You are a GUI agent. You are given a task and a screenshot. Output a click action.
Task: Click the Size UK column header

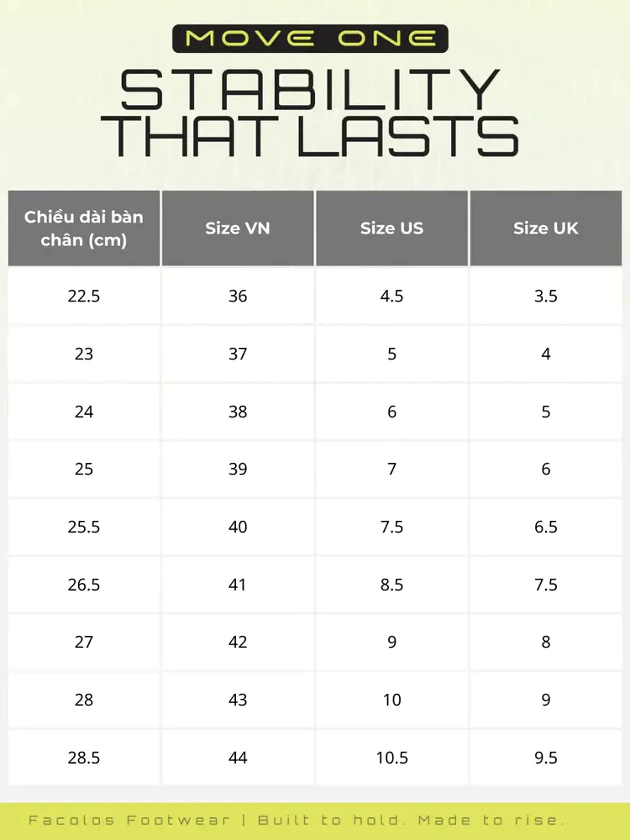[x=545, y=228]
